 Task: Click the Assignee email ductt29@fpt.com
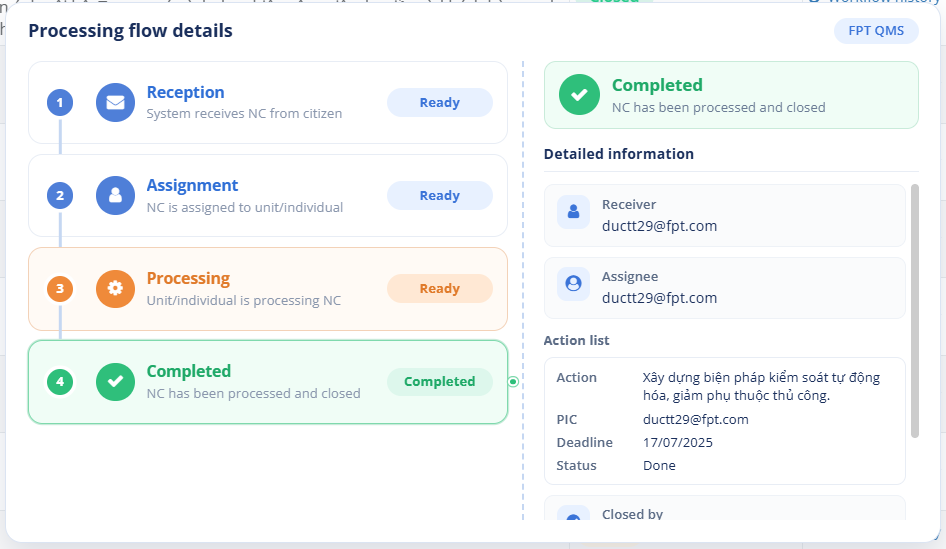click(x=659, y=298)
